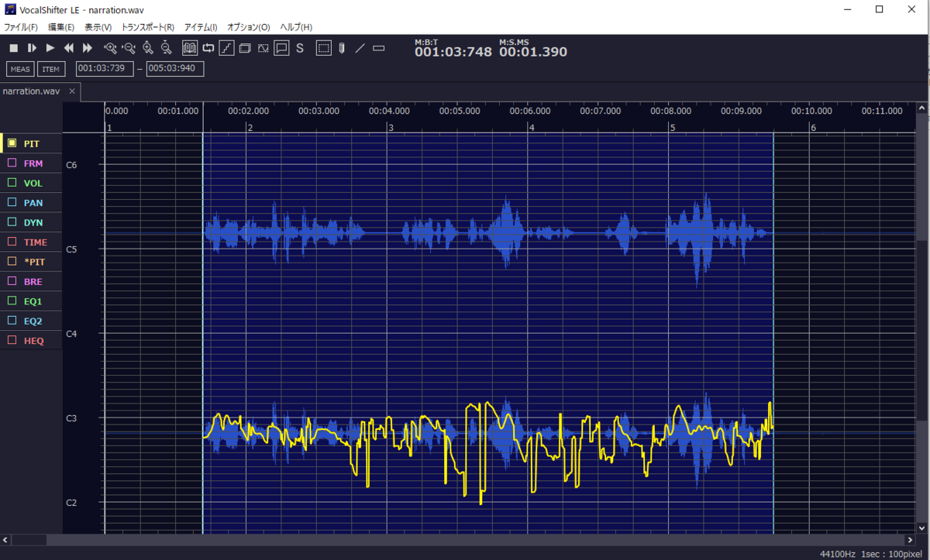Toggle the EQ1 parameter checkbox
The height and width of the screenshot is (560, 930).
pyautogui.click(x=12, y=301)
